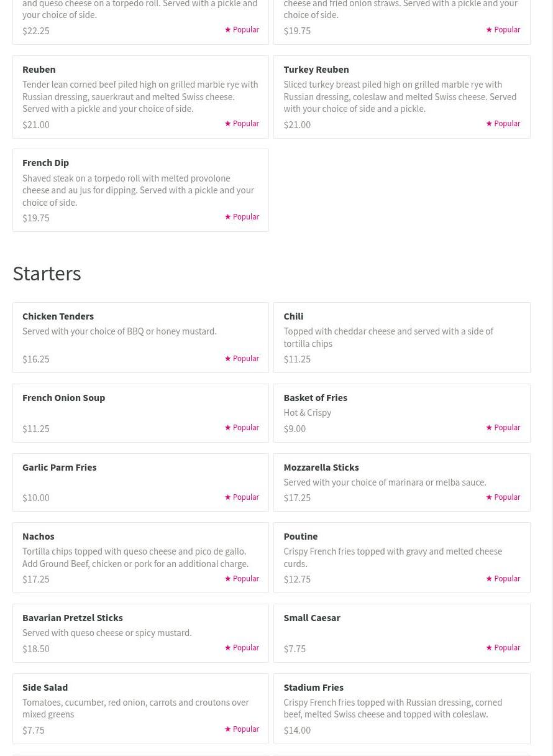Click the Popular star on Turkey Reuben
553x756 pixels.
(x=489, y=124)
